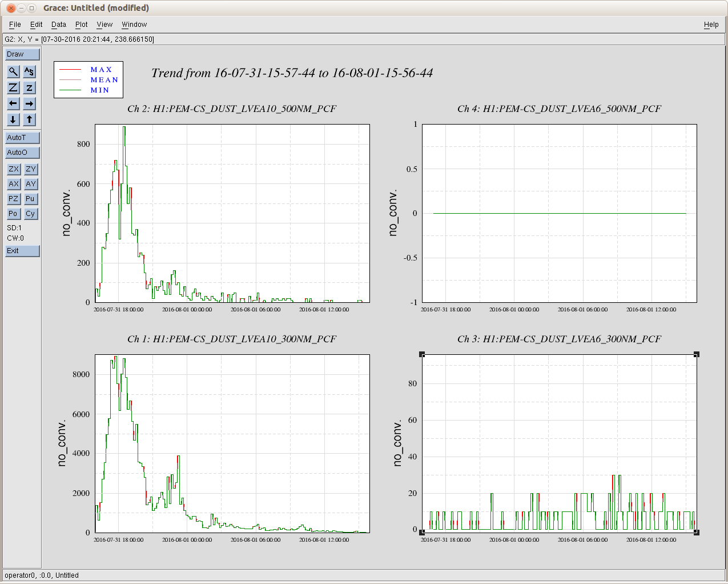
Task: Click the window close button
Action: (11, 8)
